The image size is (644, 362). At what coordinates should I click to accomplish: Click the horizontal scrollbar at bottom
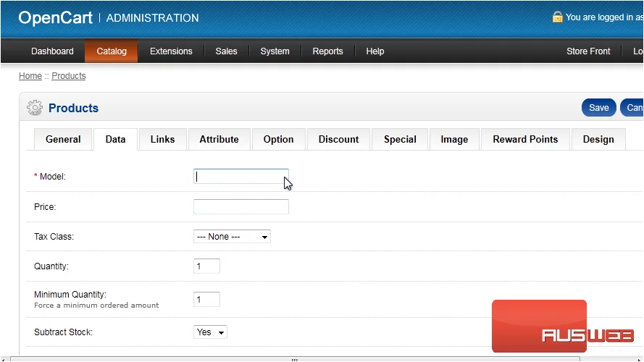click(295, 359)
